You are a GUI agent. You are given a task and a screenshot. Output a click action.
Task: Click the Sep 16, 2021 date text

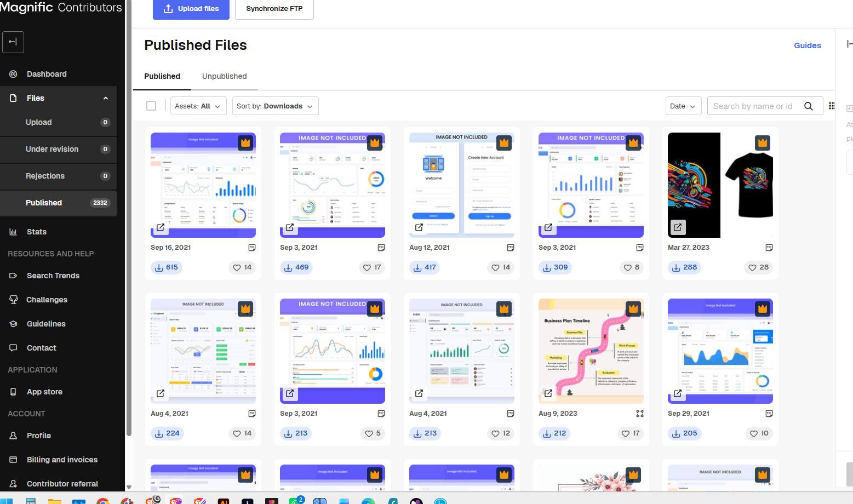171,248
